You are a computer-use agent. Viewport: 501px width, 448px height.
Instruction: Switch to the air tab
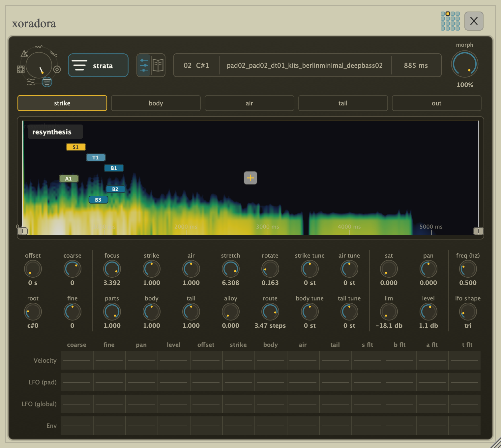(250, 103)
